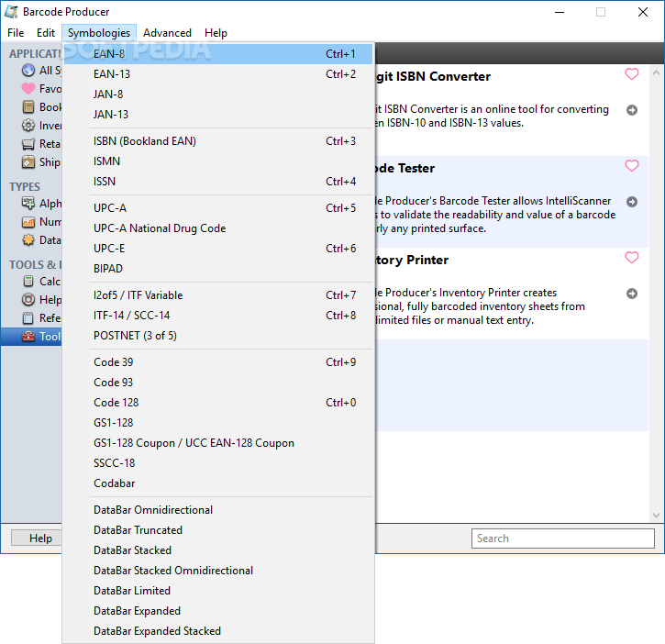
Task: Click the Favorites pink heart icon
Action: click(28, 89)
